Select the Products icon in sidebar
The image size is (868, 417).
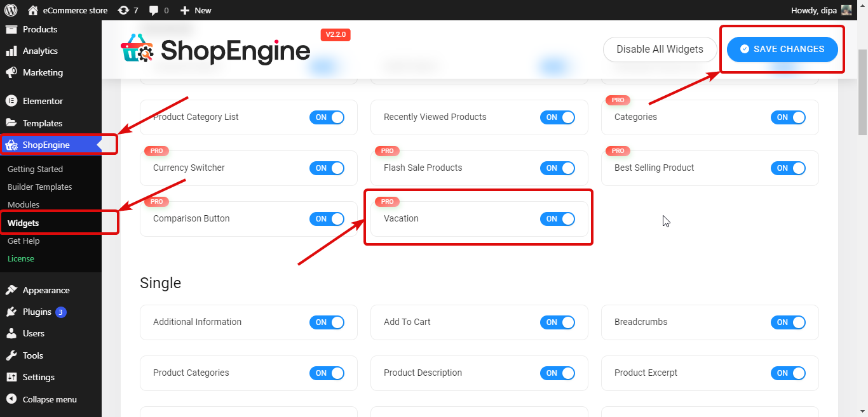coord(13,29)
